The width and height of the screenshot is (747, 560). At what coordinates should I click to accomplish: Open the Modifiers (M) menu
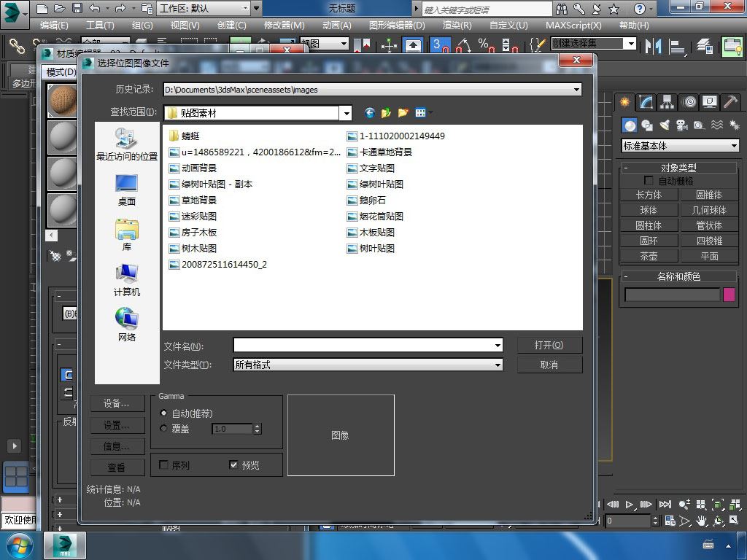(x=284, y=26)
